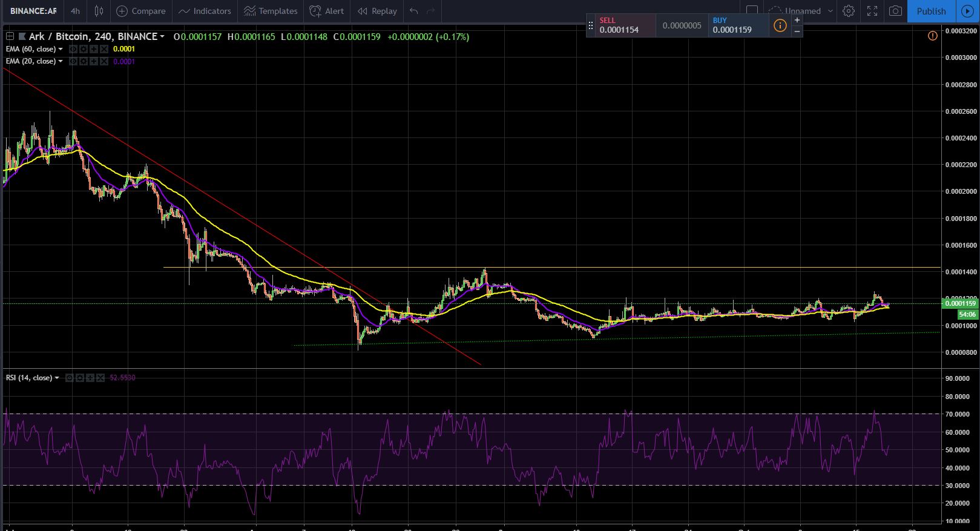The width and height of the screenshot is (980, 531).
Task: Toggle visibility of EMA (60, close)
Action: (x=73, y=49)
